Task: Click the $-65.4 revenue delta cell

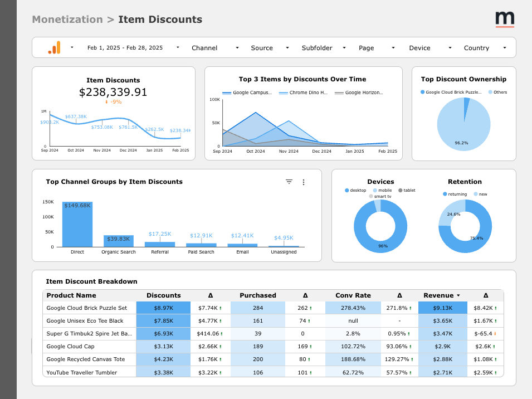Action: (486, 334)
